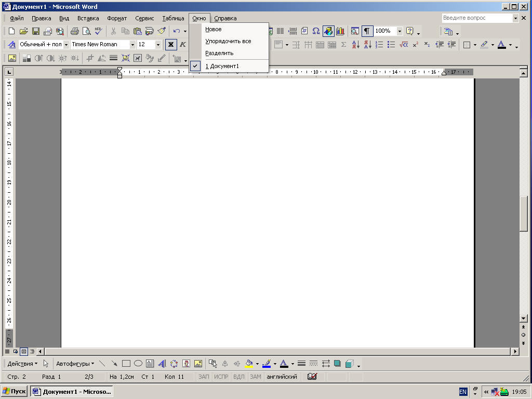Image resolution: width=532 pixels, height=399 pixels.
Task: Open equation editor square root icon
Action: click(x=403, y=45)
